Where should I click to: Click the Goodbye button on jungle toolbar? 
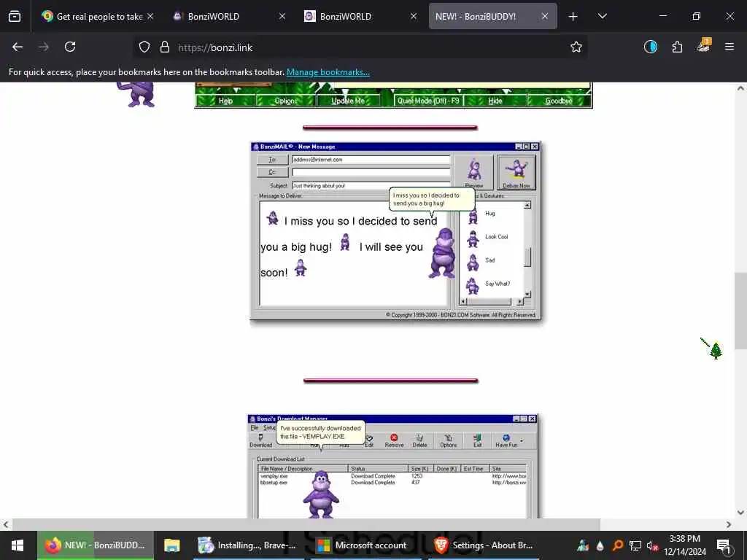click(x=558, y=101)
